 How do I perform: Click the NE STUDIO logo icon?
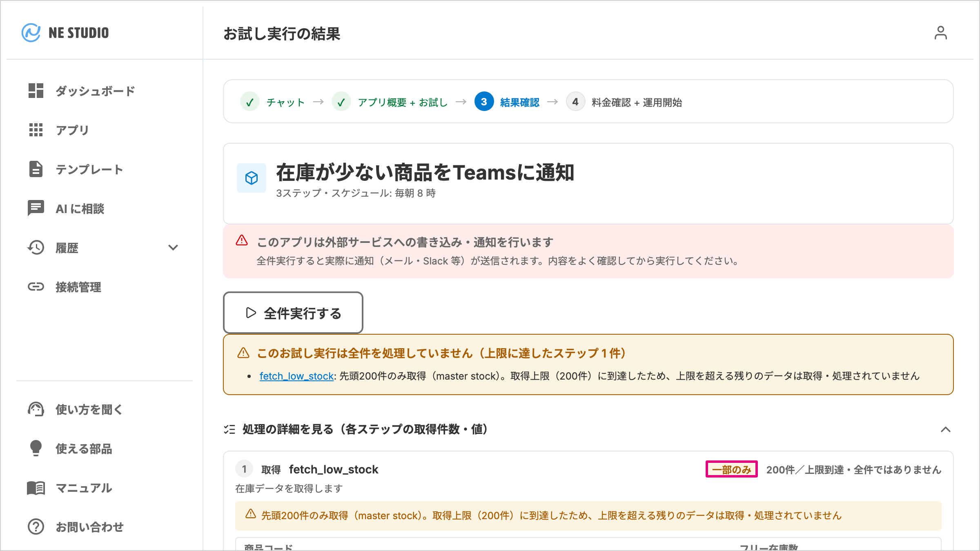(31, 33)
